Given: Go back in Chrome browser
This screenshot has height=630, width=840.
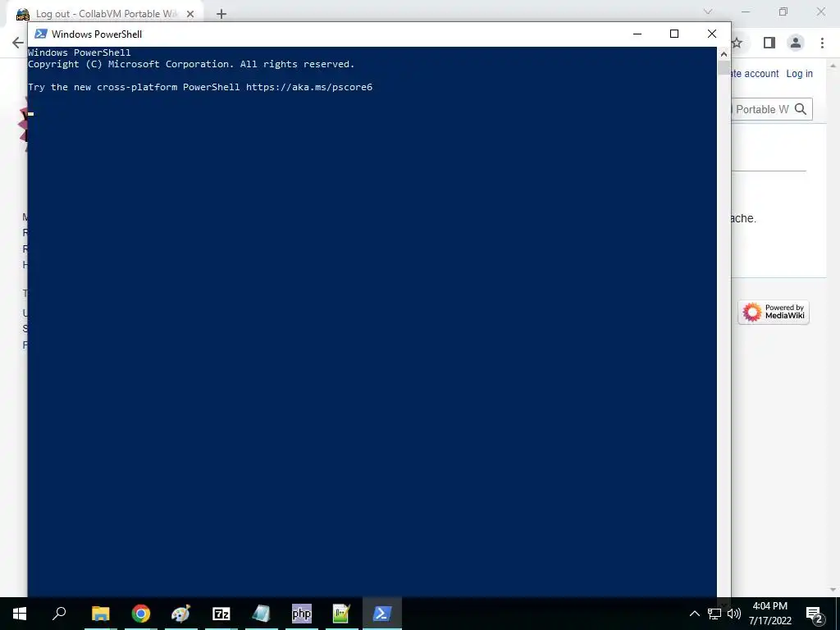Looking at the screenshot, I should click(x=18, y=43).
